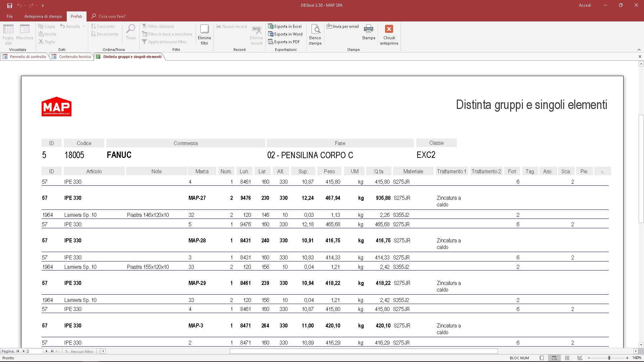Viewport: 644px width, 362px height.
Task: Sort ascending with Crescente
Action: [x=103, y=26]
